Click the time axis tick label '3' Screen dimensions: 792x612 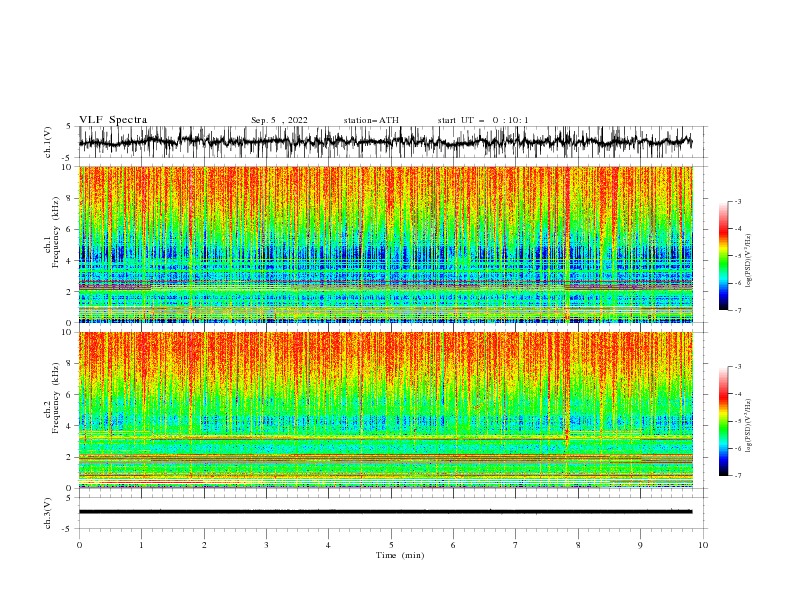(266, 545)
